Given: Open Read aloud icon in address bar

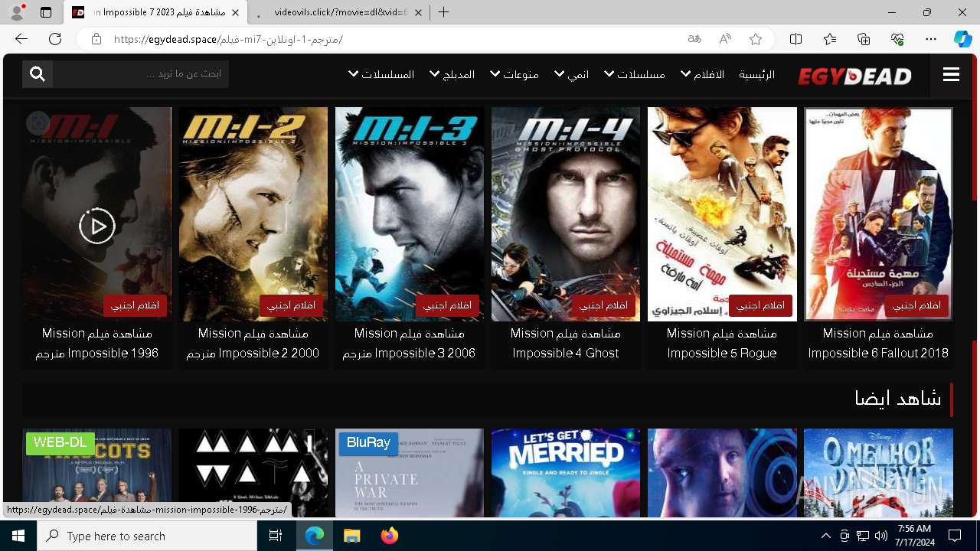Looking at the screenshot, I should [x=725, y=39].
